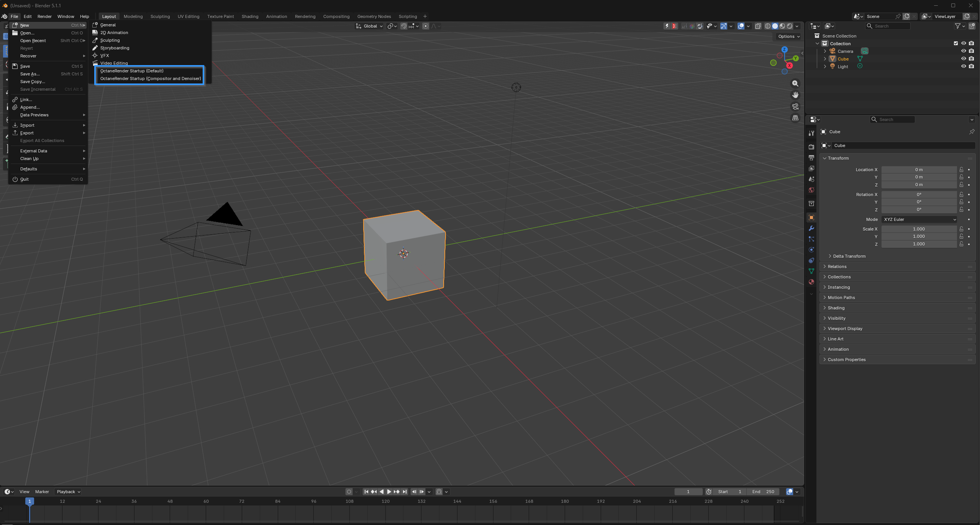
Task: Open the Options dropdown in viewport
Action: pyautogui.click(x=788, y=36)
